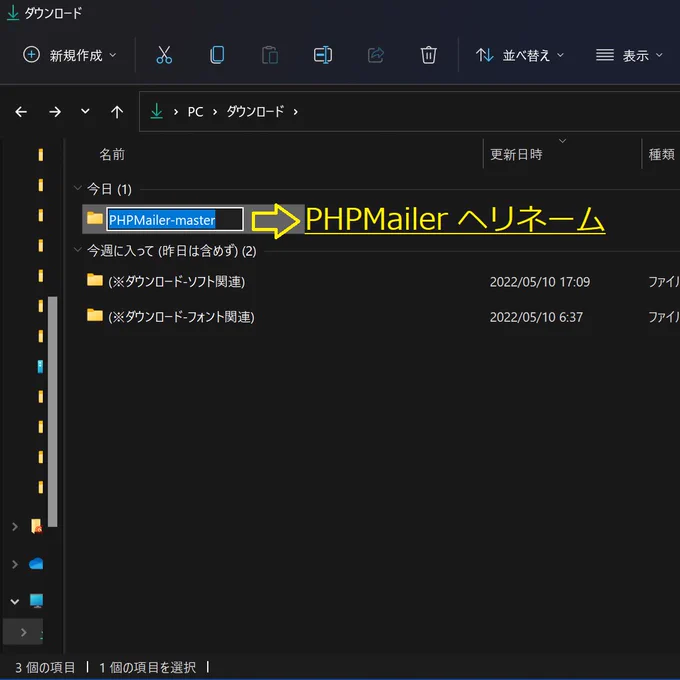Open the 新規作成 new item menu

69,55
